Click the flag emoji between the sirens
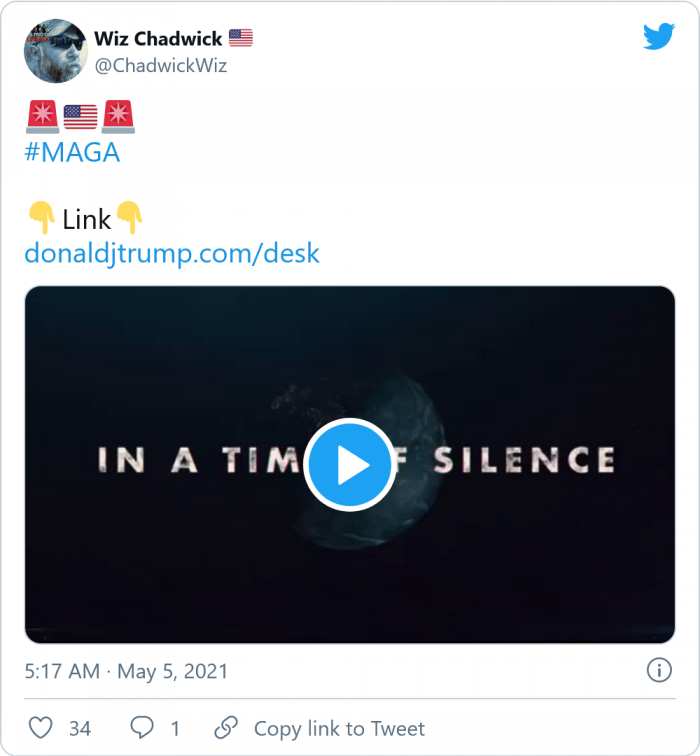 click(80, 117)
